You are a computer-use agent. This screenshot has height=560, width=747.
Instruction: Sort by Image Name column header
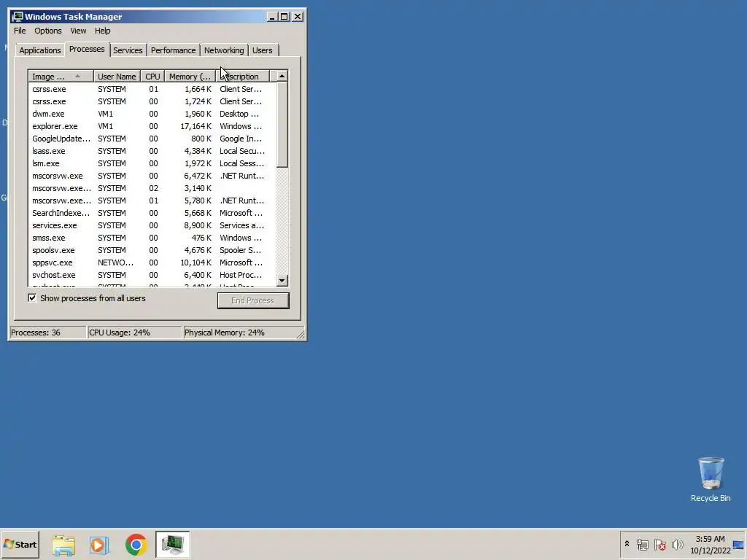tap(61, 76)
